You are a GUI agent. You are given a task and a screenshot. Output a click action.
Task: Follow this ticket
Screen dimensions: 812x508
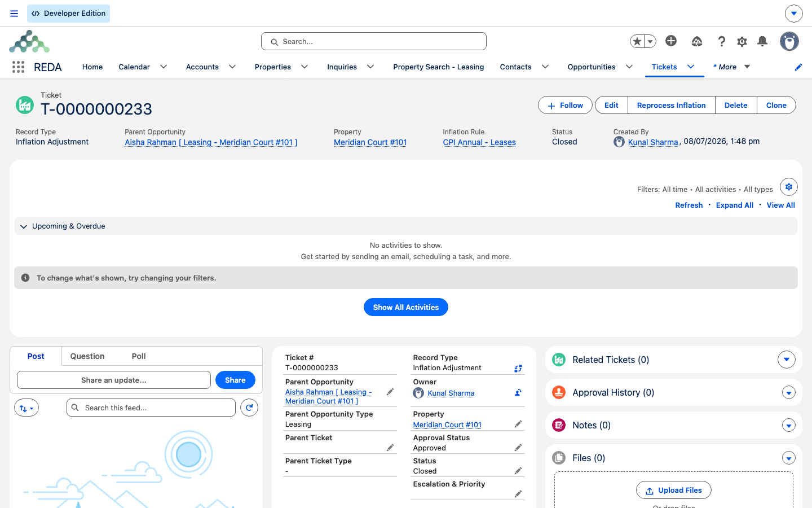pyautogui.click(x=566, y=105)
